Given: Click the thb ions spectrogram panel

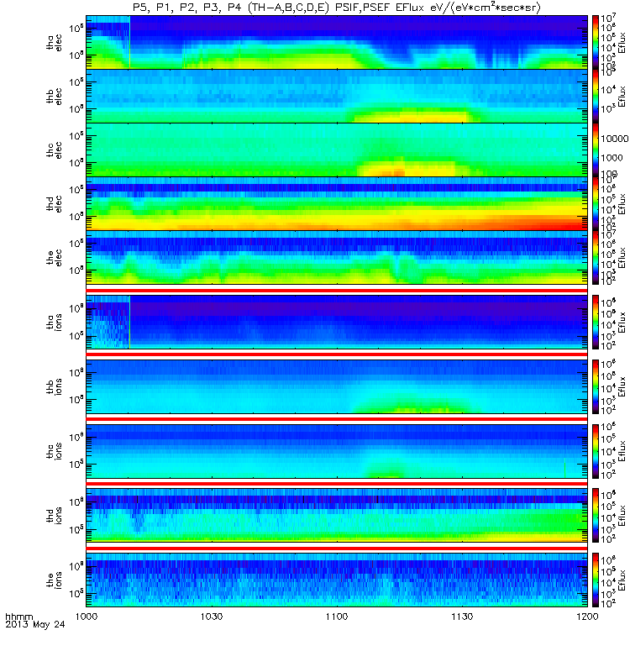Looking at the screenshot, I should (337, 386).
